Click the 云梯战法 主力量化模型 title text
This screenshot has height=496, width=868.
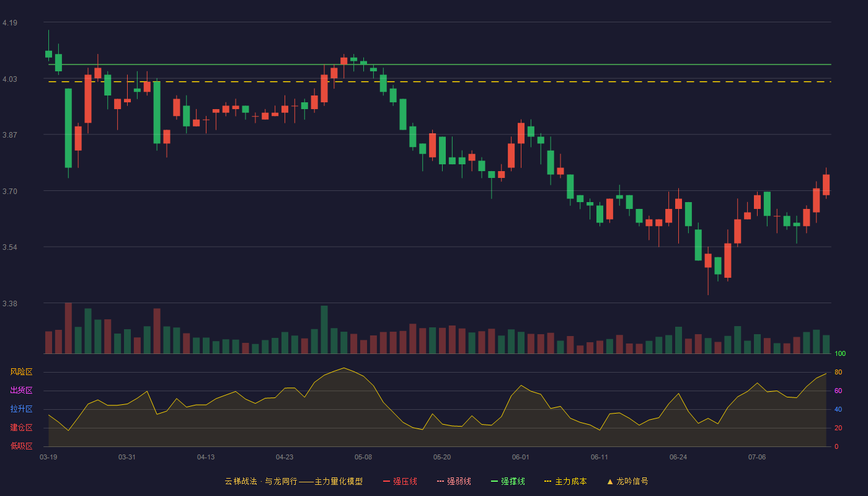tap(293, 481)
